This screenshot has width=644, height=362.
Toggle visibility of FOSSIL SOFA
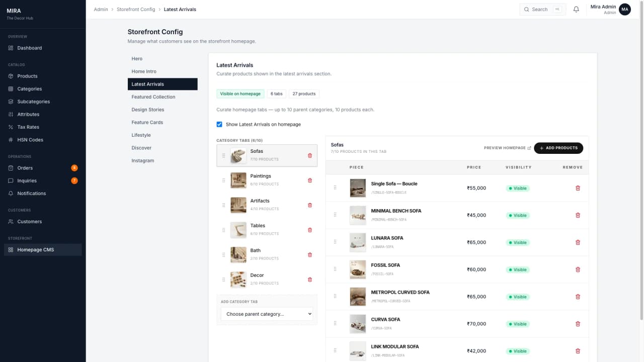(518, 269)
